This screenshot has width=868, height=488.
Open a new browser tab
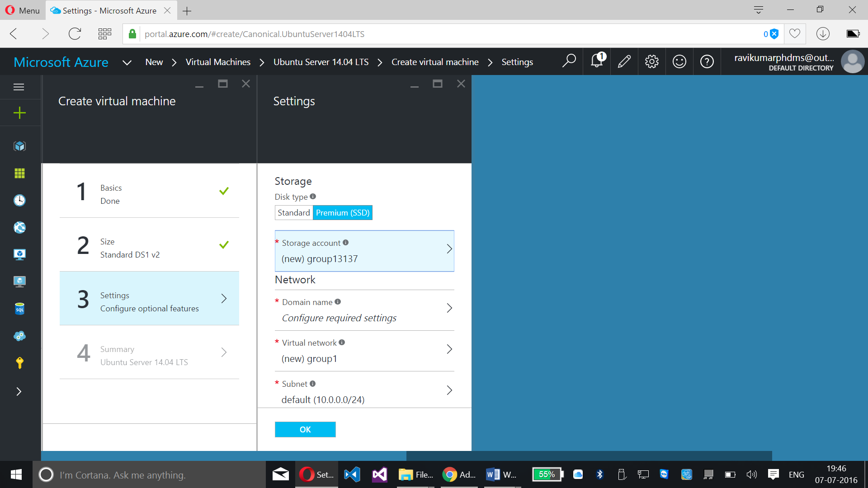(187, 11)
